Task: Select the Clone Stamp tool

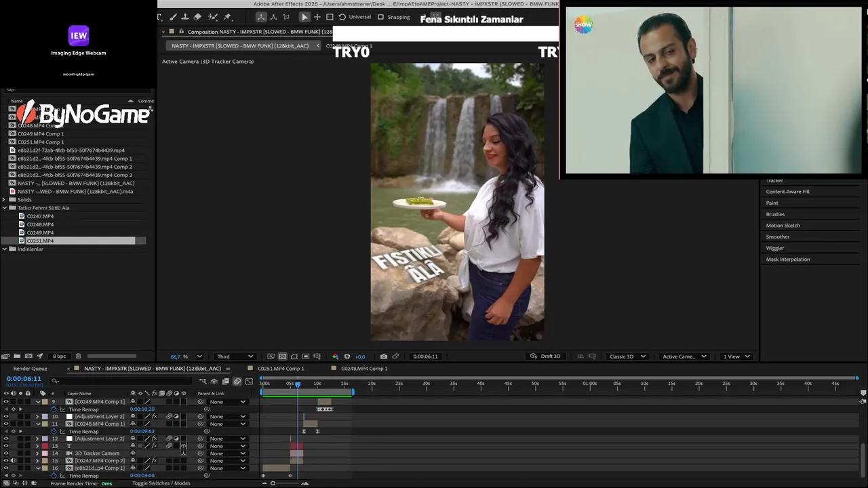Action: coord(185,17)
